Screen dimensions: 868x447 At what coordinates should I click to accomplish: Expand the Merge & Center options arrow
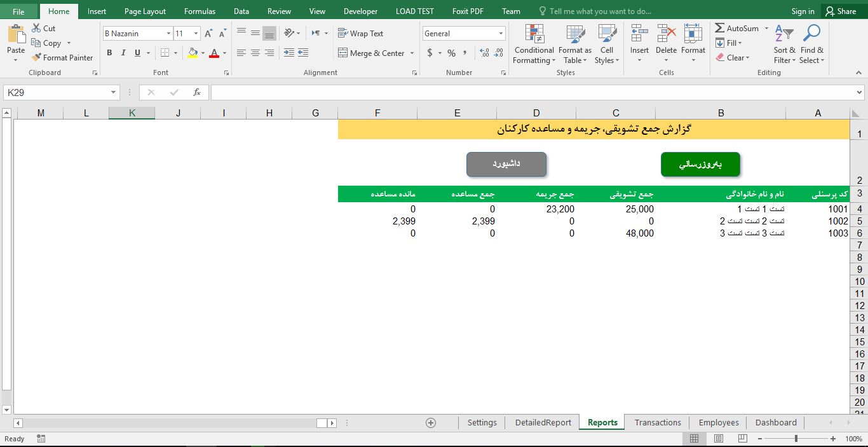(412, 53)
